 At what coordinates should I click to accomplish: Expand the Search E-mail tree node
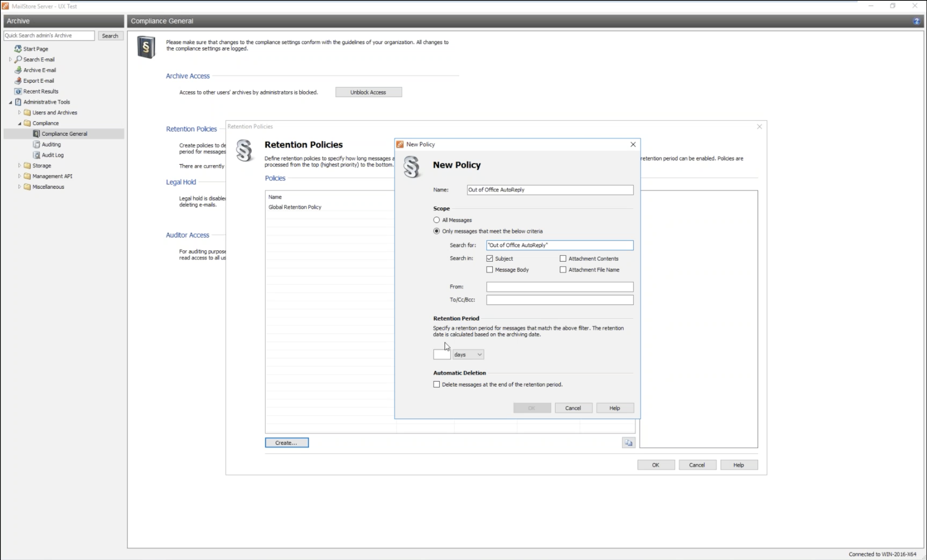10,59
